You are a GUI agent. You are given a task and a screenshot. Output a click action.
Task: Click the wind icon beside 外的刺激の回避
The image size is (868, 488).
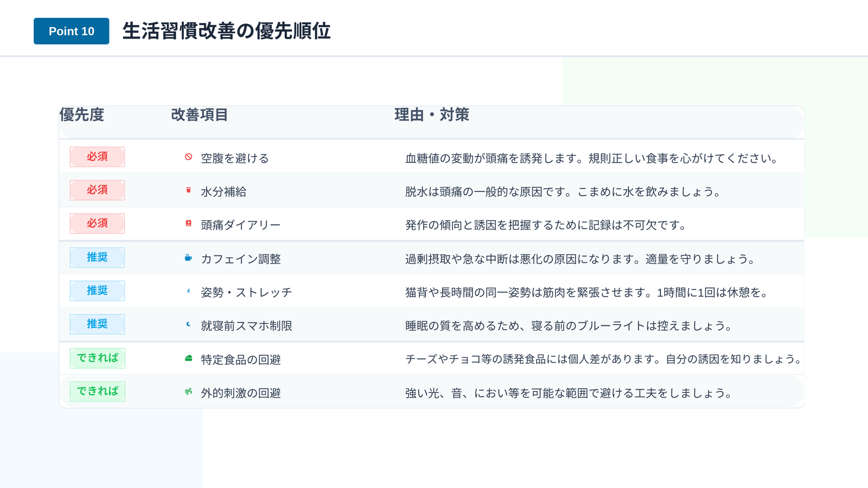[188, 391]
